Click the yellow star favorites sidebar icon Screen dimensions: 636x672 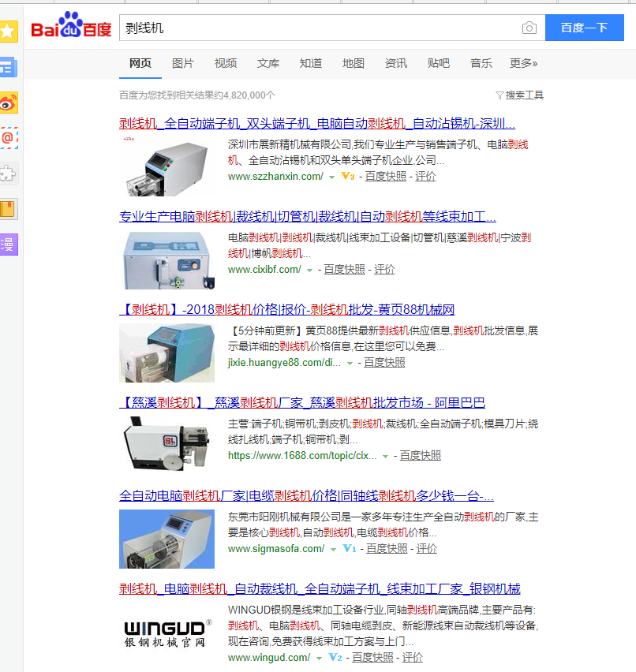pyautogui.click(x=8, y=32)
